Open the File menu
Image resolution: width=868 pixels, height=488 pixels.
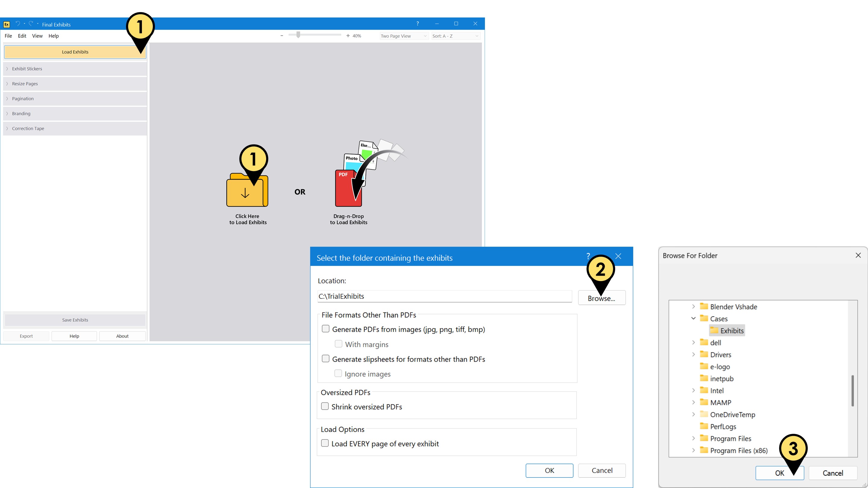point(8,36)
